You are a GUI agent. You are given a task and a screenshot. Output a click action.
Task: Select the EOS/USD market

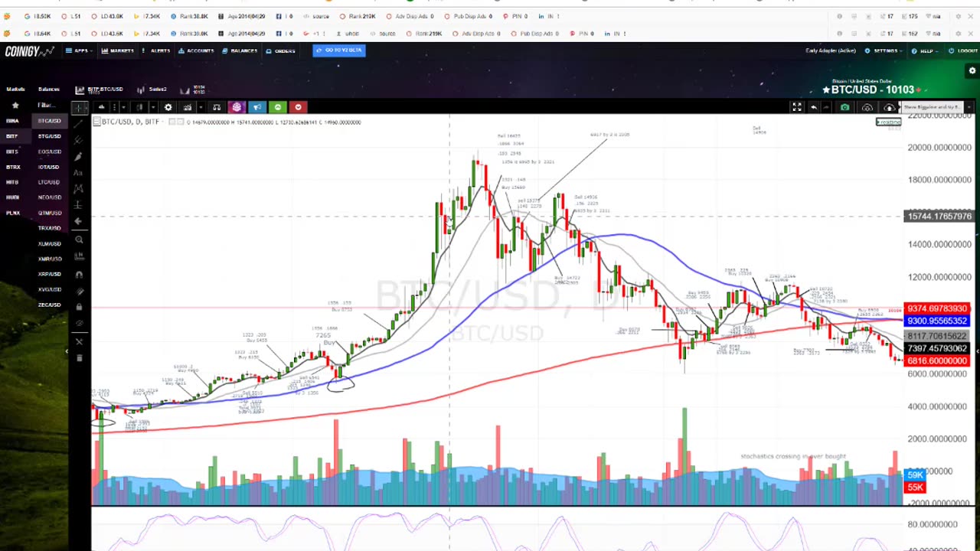[x=50, y=152]
